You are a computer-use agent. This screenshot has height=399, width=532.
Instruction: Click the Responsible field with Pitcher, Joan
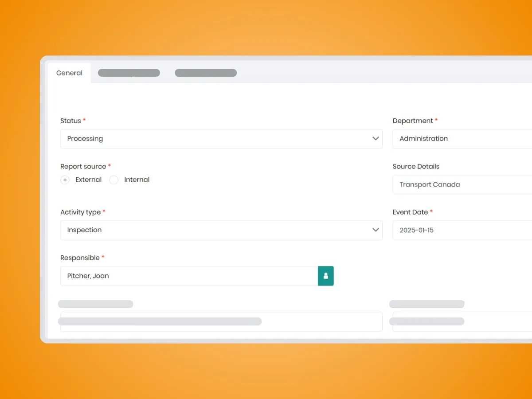point(189,276)
